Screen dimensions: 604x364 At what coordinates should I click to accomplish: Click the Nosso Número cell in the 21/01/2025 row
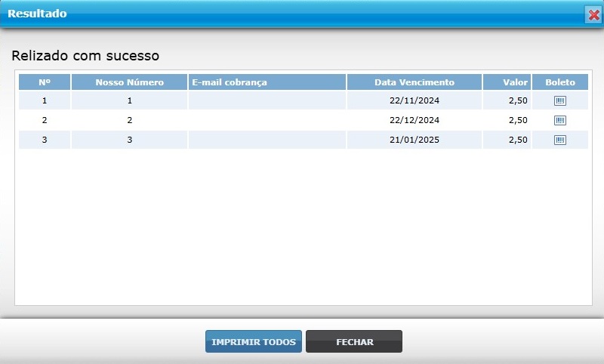click(129, 140)
